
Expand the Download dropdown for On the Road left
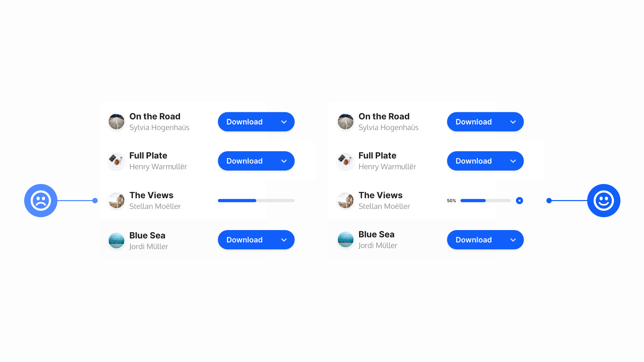point(283,122)
